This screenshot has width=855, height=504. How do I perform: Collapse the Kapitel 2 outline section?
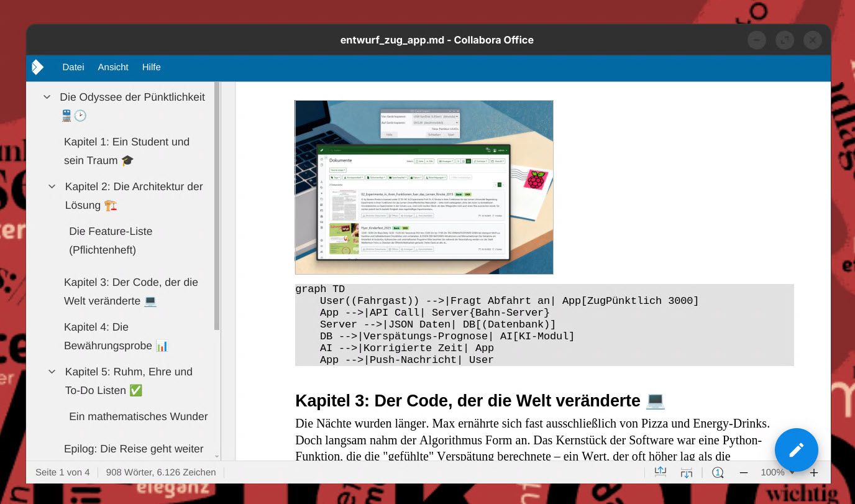pyautogui.click(x=52, y=186)
